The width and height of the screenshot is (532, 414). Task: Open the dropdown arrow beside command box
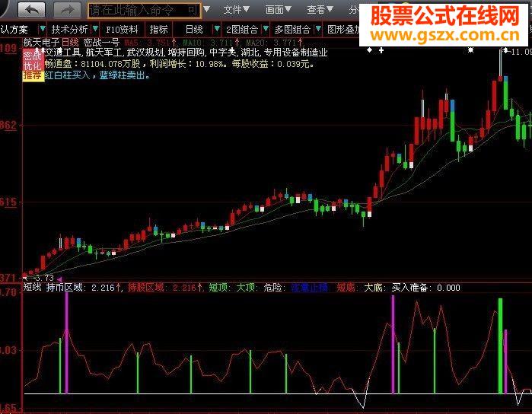[x=206, y=9]
